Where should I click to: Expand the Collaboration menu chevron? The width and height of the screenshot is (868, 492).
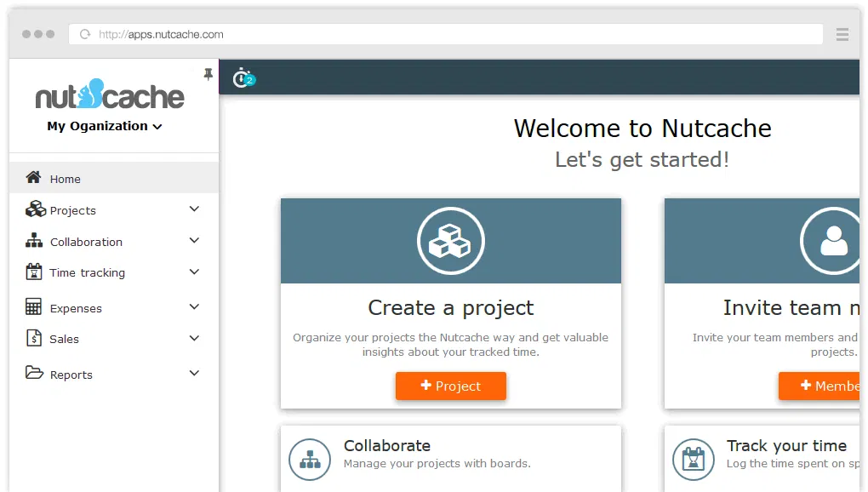194,240
